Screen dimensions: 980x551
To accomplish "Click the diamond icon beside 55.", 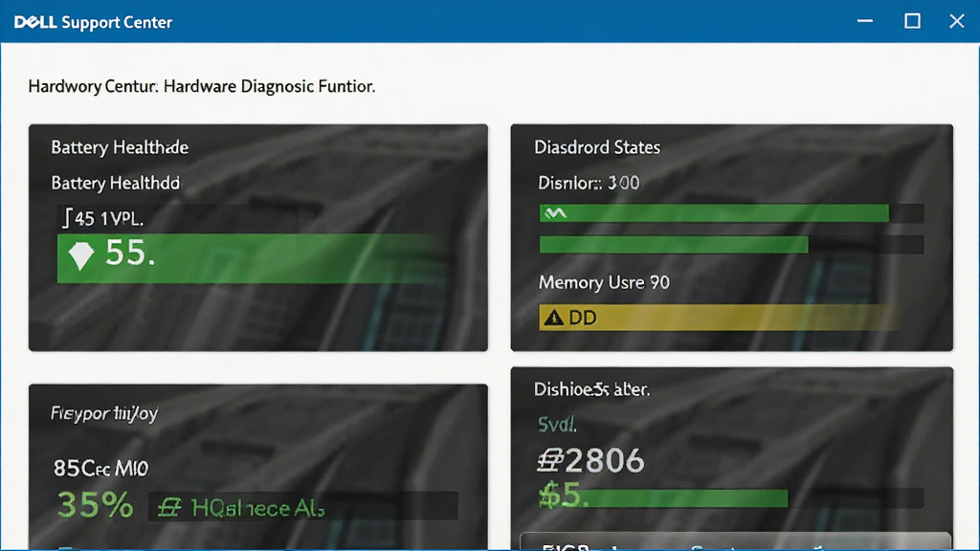I will (80, 255).
